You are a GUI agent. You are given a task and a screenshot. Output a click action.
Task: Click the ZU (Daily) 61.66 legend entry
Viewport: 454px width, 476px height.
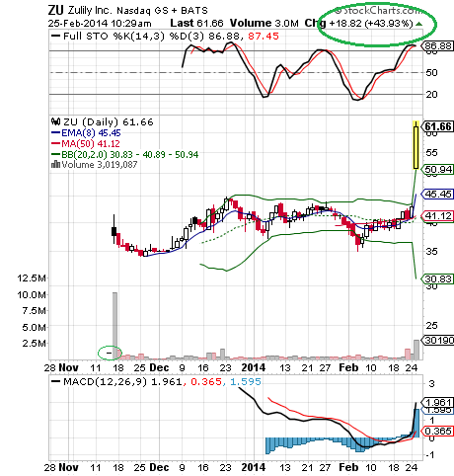point(103,121)
